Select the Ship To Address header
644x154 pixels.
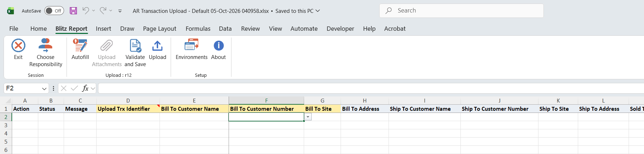point(603,109)
